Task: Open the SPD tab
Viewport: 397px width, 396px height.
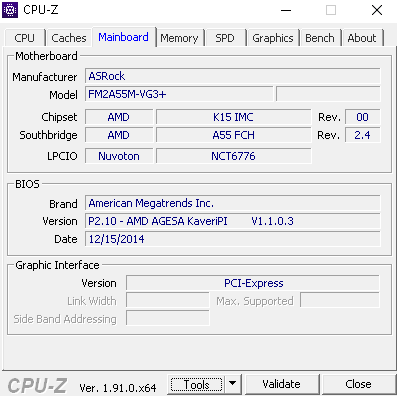Action: point(225,38)
